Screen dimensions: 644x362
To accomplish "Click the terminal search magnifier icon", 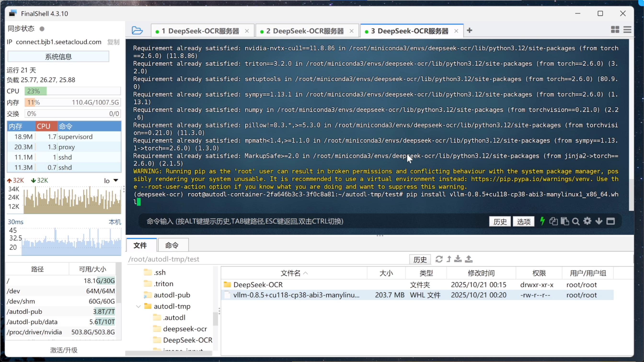I will tap(576, 221).
